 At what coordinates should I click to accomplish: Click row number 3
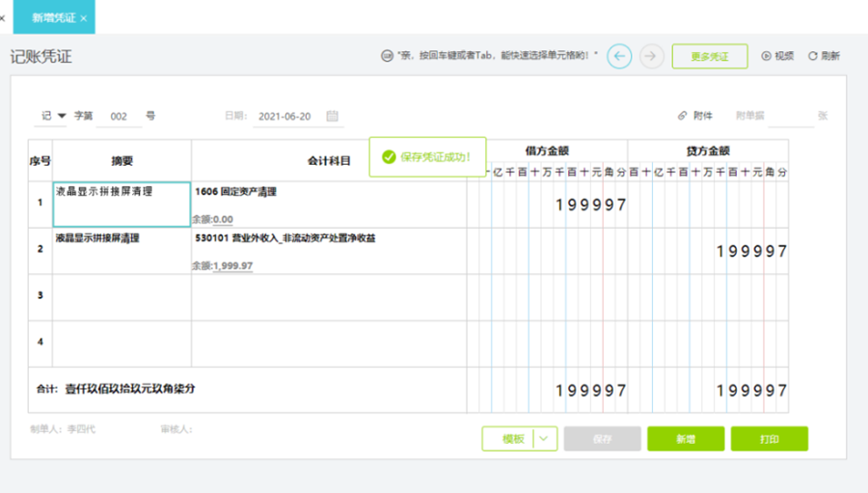click(x=40, y=295)
